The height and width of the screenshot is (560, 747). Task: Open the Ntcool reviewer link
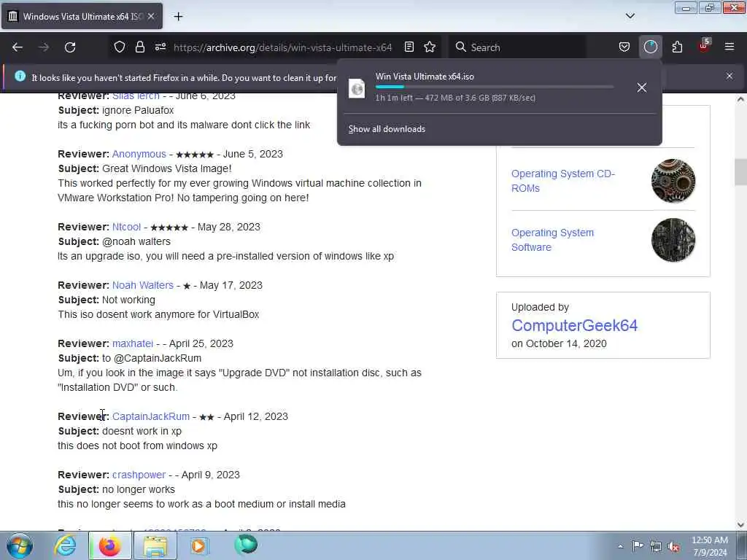click(126, 227)
